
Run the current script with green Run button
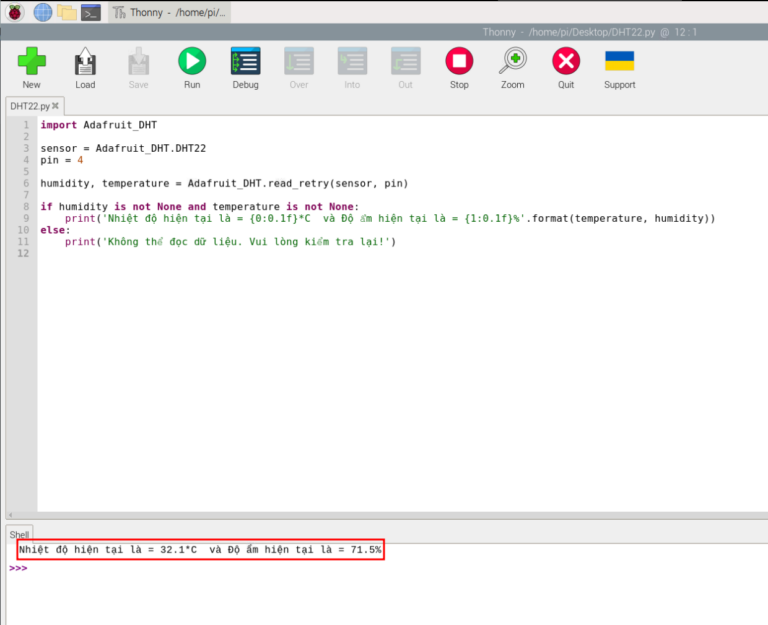click(192, 62)
